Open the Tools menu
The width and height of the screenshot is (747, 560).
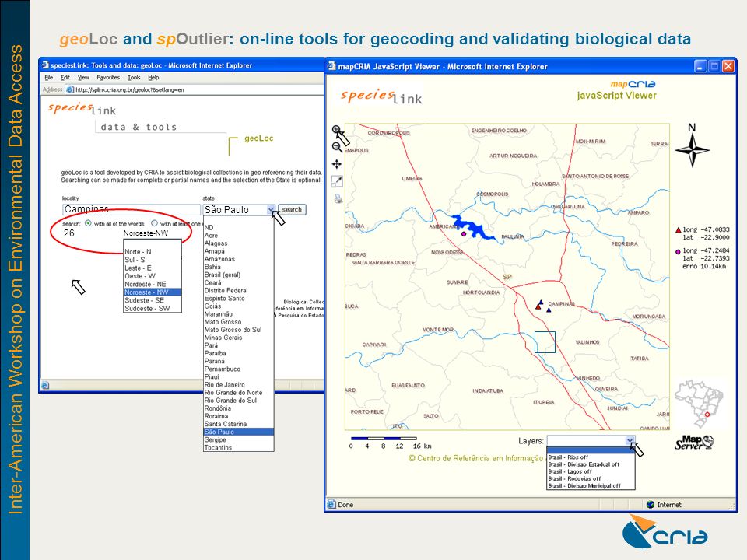(x=134, y=77)
